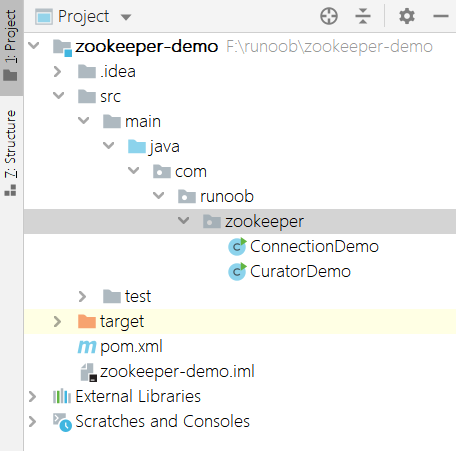Collapse the zookeeper package chevron
The width and height of the screenshot is (456, 451).
tap(184, 220)
